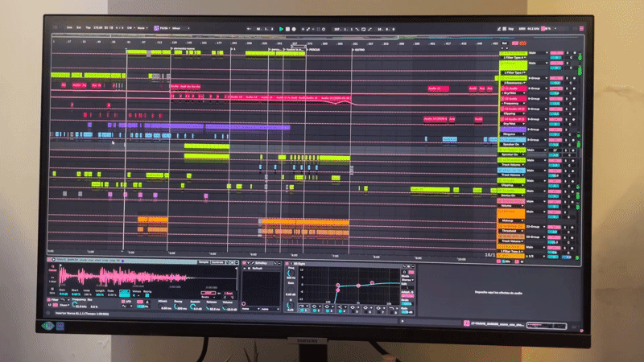Enable Key map mode button
Viewport: 644px width, 362px height.
tap(511, 29)
